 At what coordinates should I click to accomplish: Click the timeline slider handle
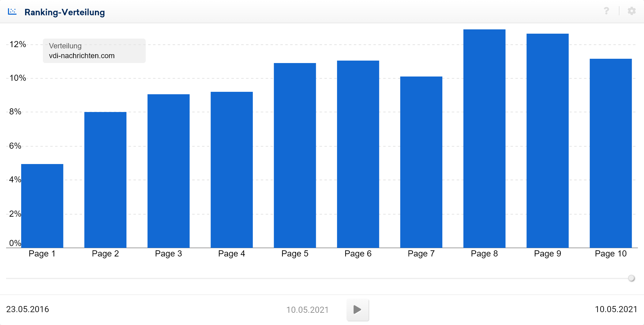point(631,278)
